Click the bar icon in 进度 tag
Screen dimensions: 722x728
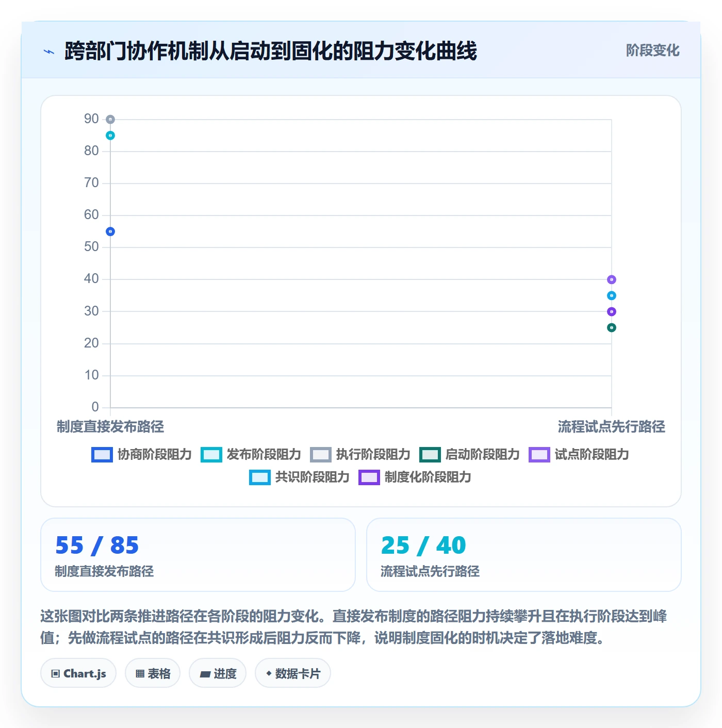[x=205, y=674]
